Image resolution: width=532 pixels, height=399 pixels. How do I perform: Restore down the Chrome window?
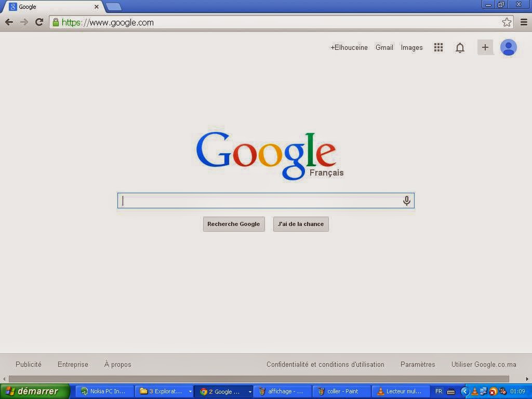click(x=501, y=4)
